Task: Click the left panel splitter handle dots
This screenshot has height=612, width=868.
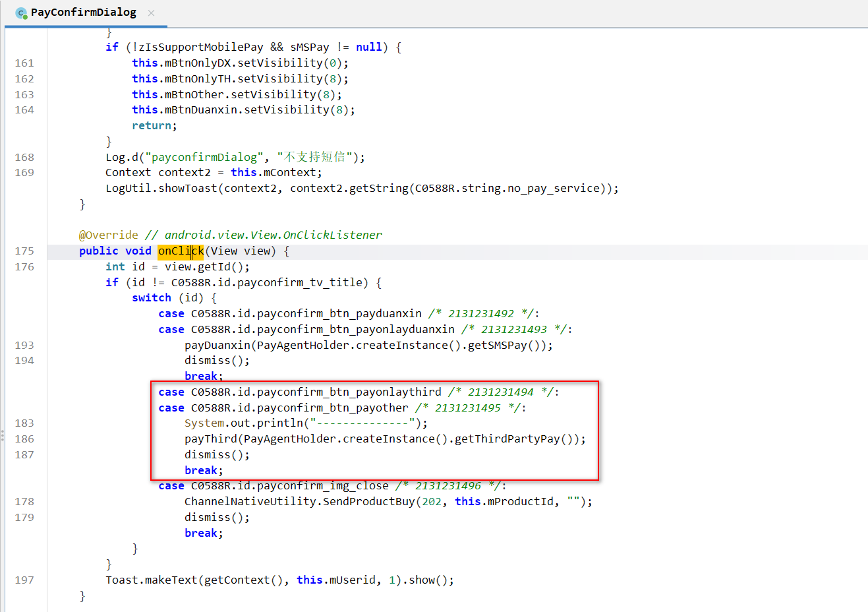Action: tap(3, 435)
